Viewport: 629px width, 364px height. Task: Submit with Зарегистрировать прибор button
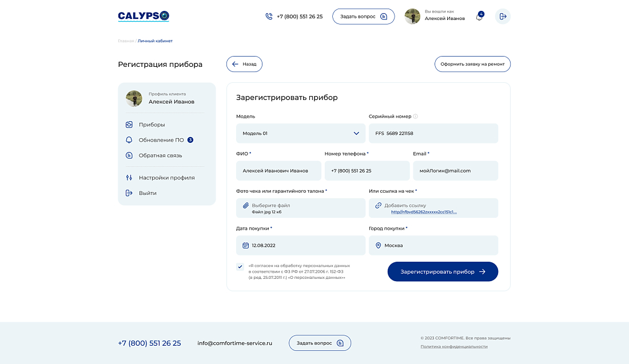pos(443,271)
